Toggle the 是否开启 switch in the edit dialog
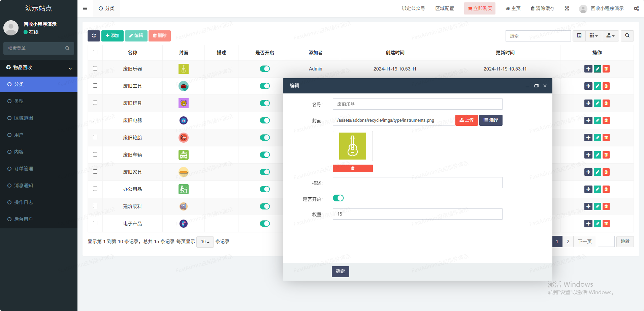The width and height of the screenshot is (644, 311). tap(338, 198)
